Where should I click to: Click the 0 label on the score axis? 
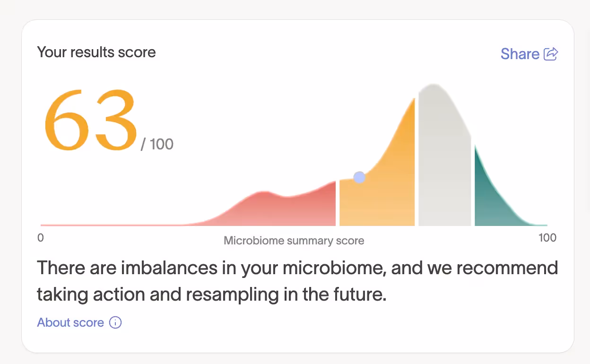pyautogui.click(x=40, y=238)
